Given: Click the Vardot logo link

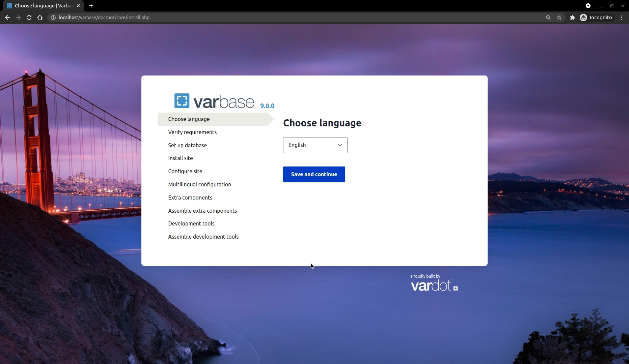Looking at the screenshot, I should coord(434,285).
